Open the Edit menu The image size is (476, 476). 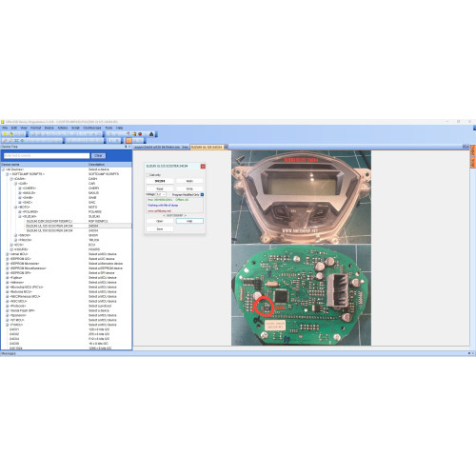[14, 128]
